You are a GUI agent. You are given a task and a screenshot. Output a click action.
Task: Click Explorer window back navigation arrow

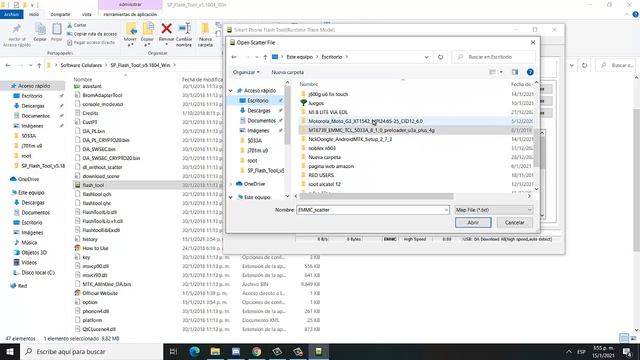[x=8, y=65]
